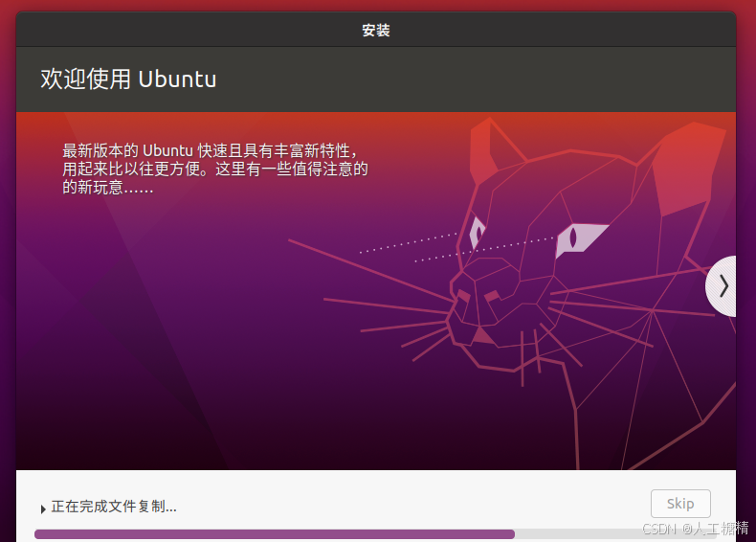Image resolution: width=756 pixels, height=542 pixels.
Task: Click the slideshow paragraph starting 最新版本的 Ubuntu
Action: click(x=214, y=169)
